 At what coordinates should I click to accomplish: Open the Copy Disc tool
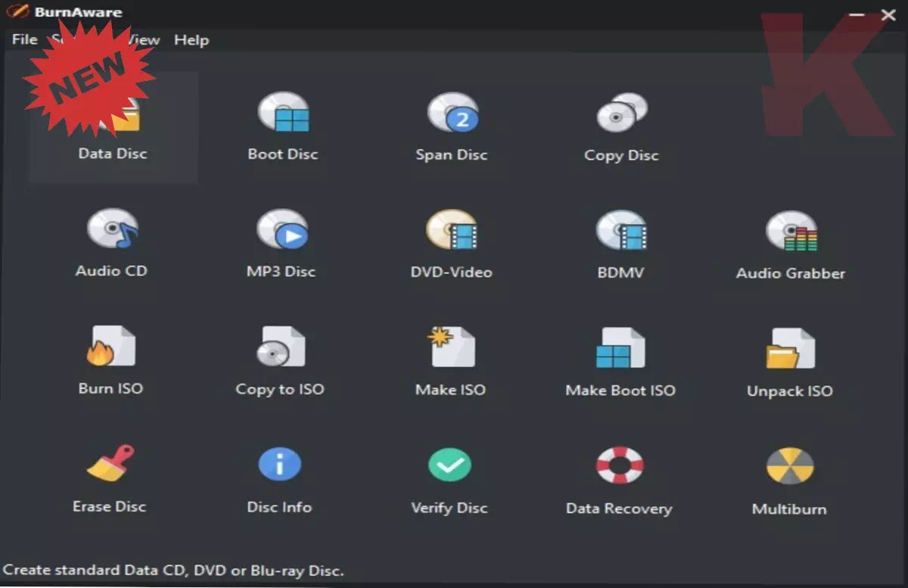point(621,128)
